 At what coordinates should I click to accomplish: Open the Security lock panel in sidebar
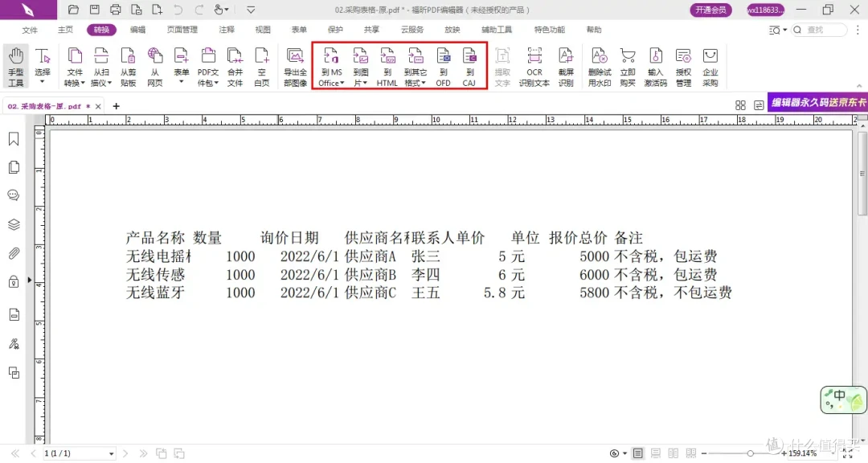(14, 282)
